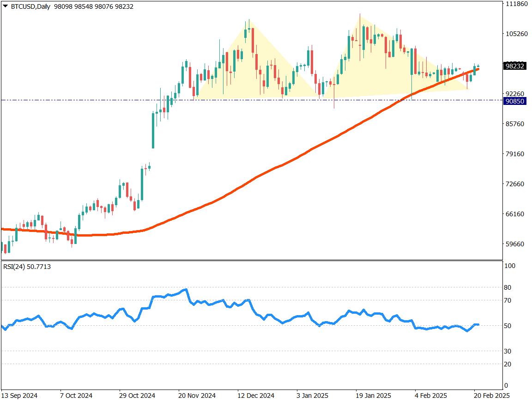Click the 59660 price axis label

click(515, 244)
